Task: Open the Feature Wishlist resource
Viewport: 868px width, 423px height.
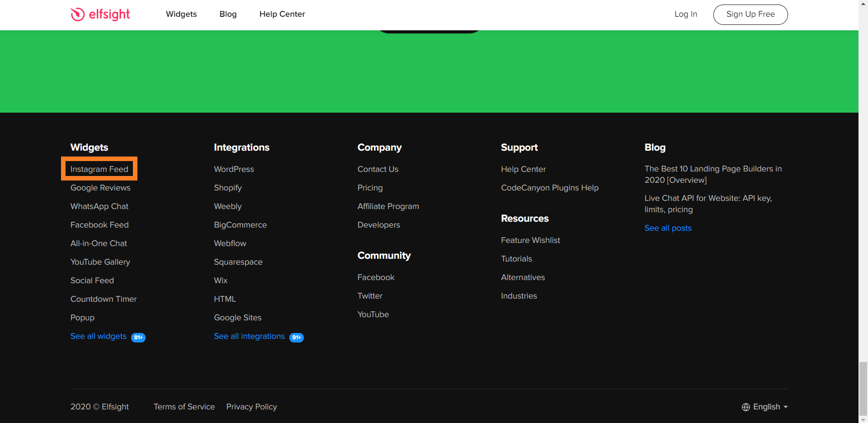Action: click(530, 240)
